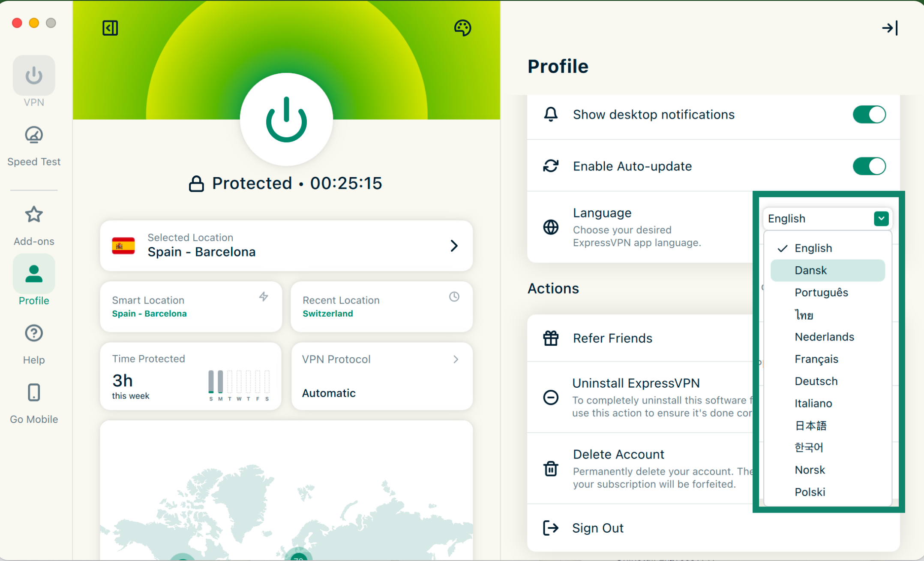This screenshot has height=561, width=924.
Task: Click Refer Friends action
Action: coord(612,338)
